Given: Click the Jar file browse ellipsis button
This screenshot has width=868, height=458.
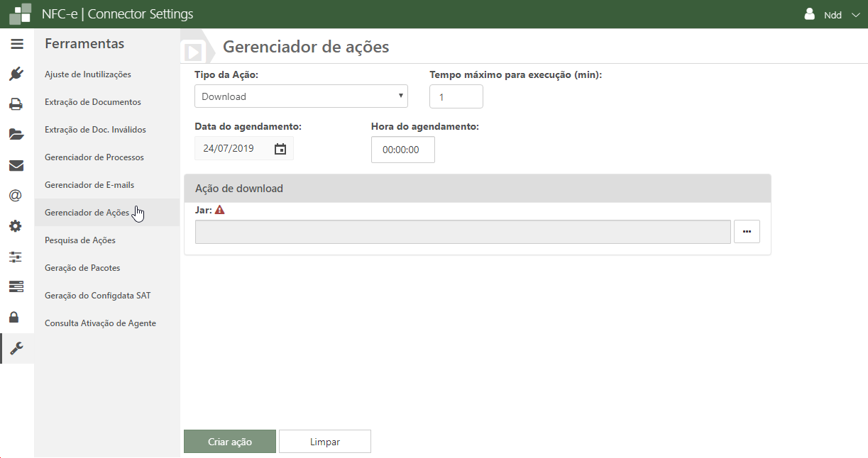Looking at the screenshot, I should click(747, 232).
